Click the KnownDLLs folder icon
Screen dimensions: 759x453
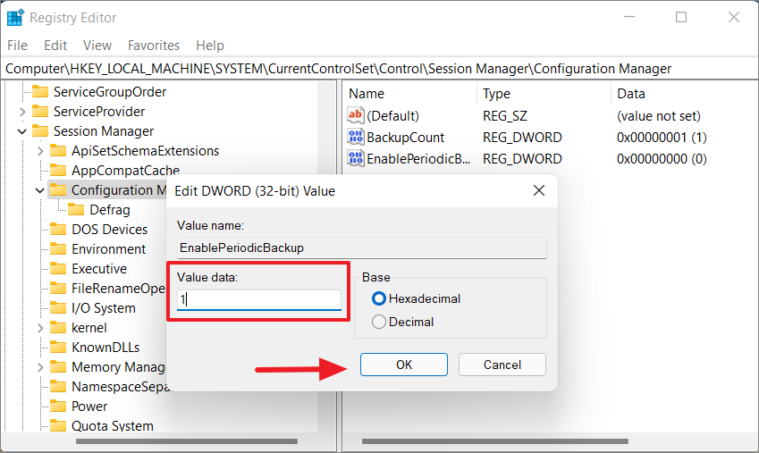point(58,347)
